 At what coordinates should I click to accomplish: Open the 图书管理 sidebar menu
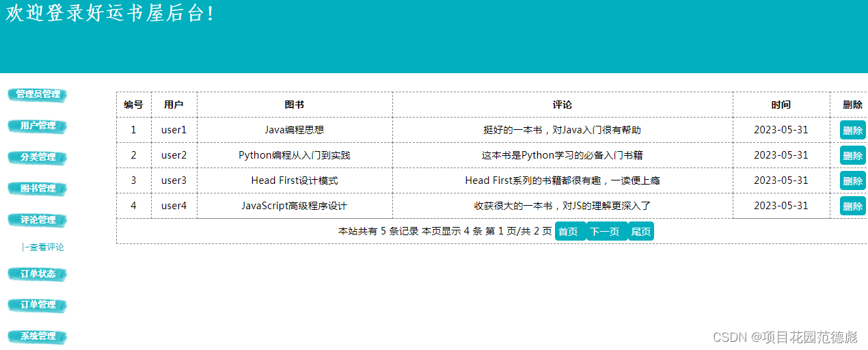coord(38,189)
